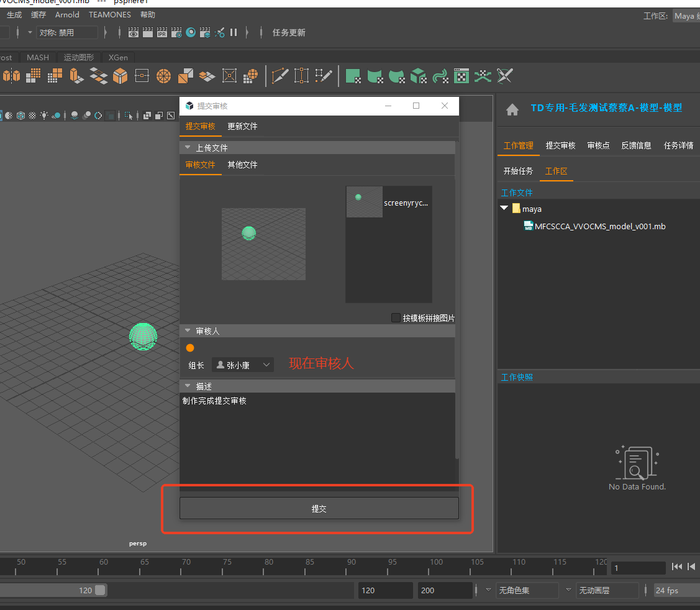
Task: Click the Mirror tool at the shelf's left
Action: pos(11,76)
